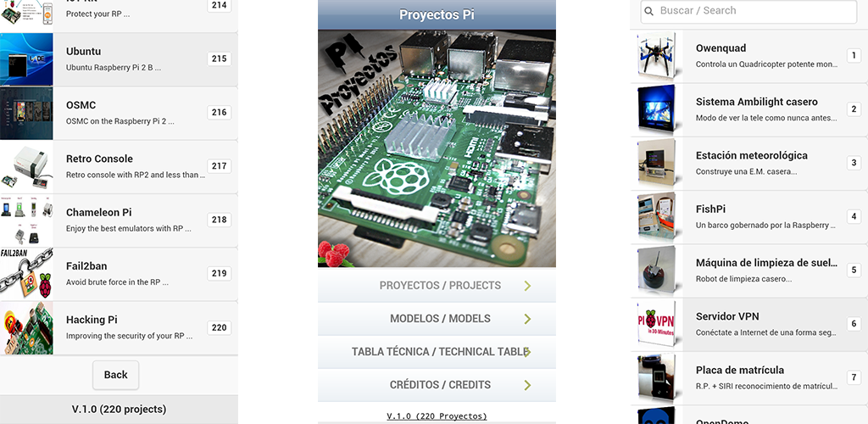Click number badge 220

point(220,327)
